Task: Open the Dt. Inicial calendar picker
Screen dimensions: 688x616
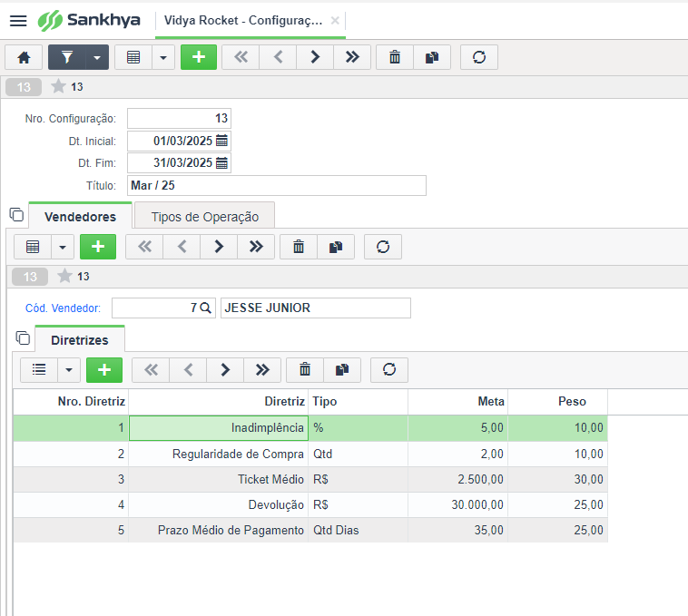Action: point(222,141)
